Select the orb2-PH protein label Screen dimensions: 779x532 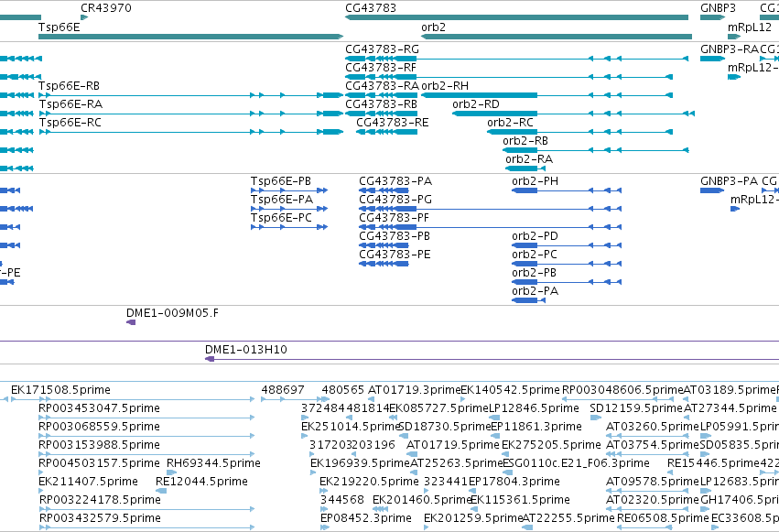click(x=536, y=181)
